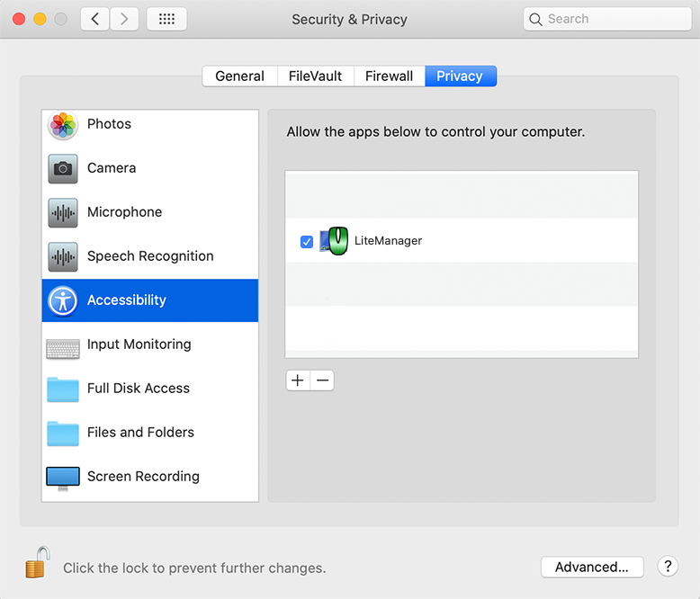Remove an app with the minus button

pyautogui.click(x=322, y=380)
